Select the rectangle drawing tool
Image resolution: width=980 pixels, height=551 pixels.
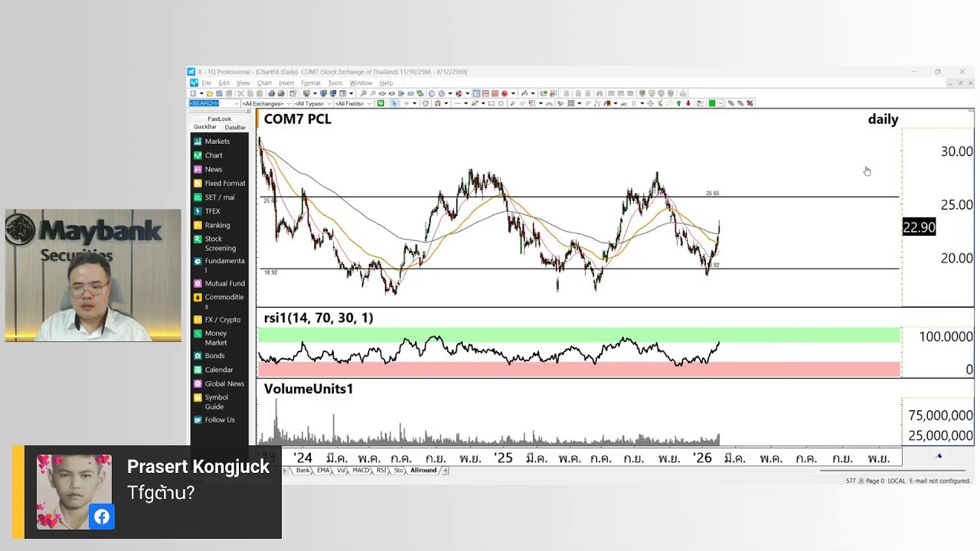click(491, 103)
